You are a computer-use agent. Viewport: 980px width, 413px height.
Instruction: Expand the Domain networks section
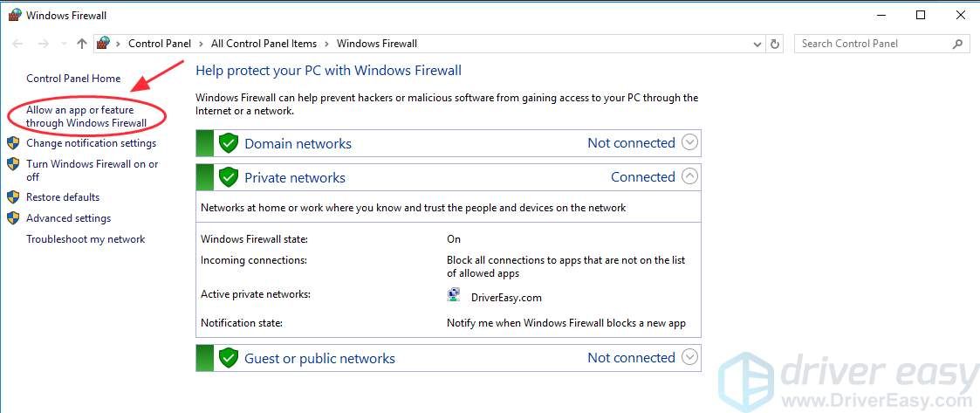[x=689, y=142]
